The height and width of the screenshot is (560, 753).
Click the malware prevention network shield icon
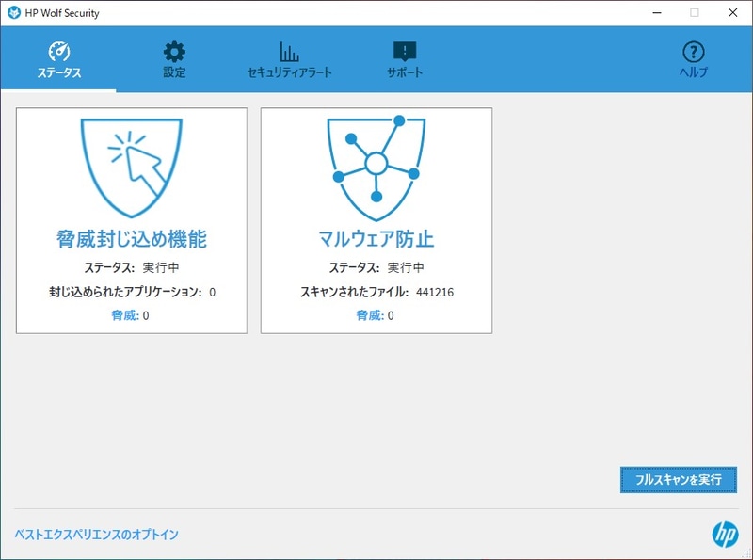[376, 166]
